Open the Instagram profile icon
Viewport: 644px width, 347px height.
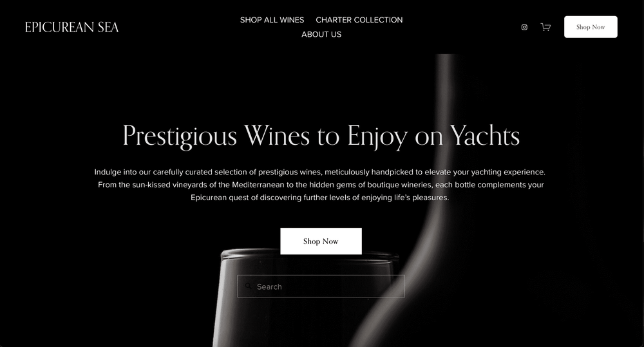pyautogui.click(x=524, y=27)
